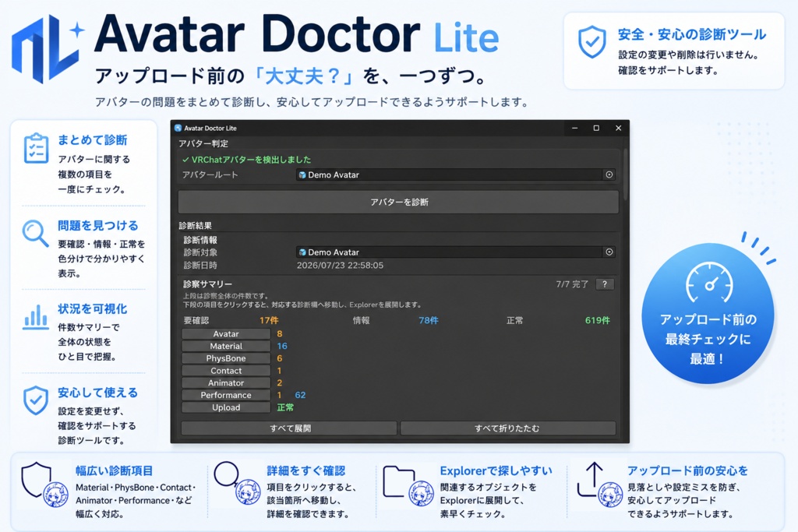Click the gauge icon in blue circle
The height and width of the screenshot is (532, 798).
(709, 283)
